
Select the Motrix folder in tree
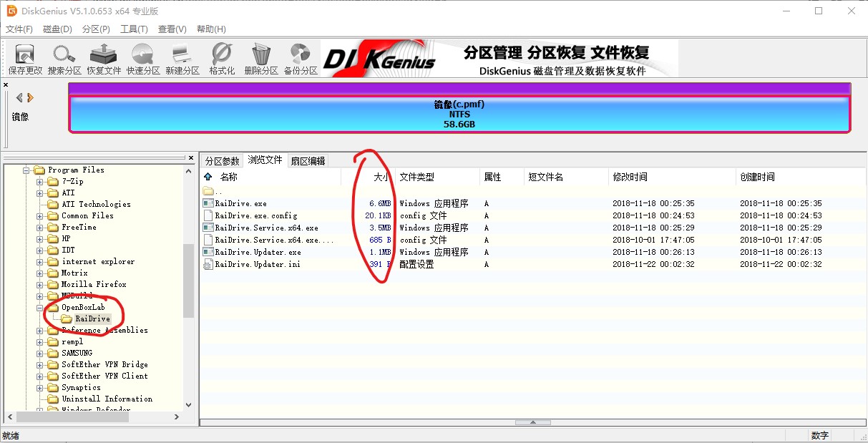(x=74, y=273)
